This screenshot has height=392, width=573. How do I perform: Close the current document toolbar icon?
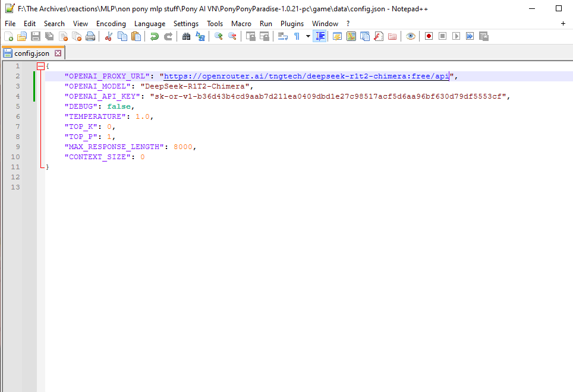coord(63,36)
